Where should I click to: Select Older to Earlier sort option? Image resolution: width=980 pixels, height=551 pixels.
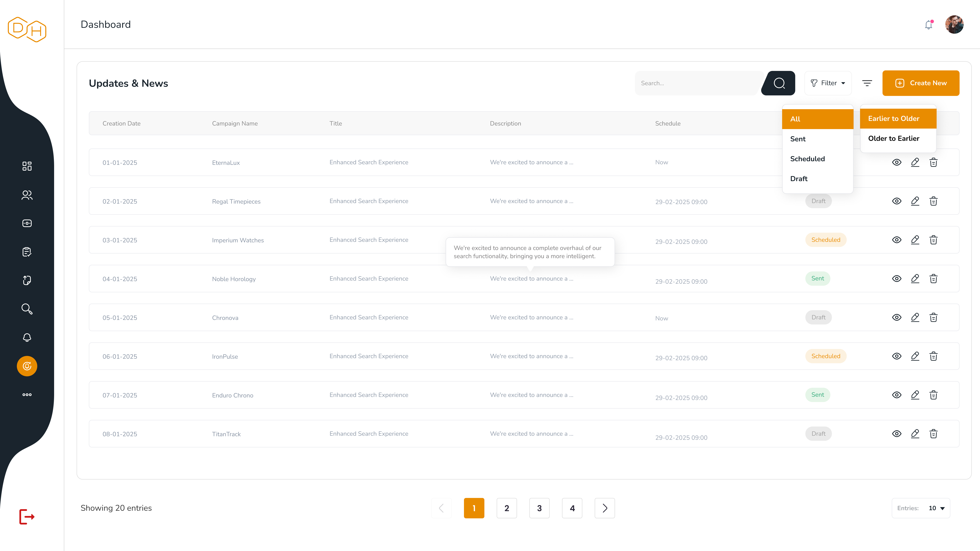click(x=894, y=138)
